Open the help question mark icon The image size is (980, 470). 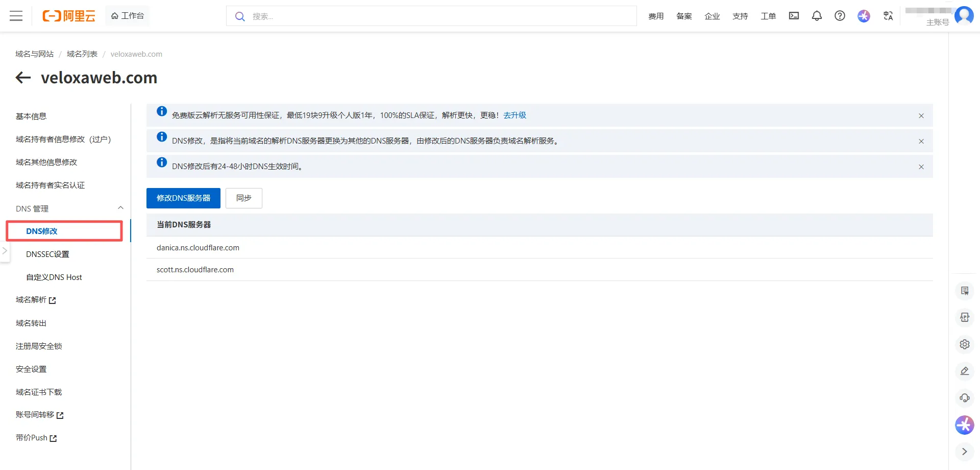click(840, 16)
